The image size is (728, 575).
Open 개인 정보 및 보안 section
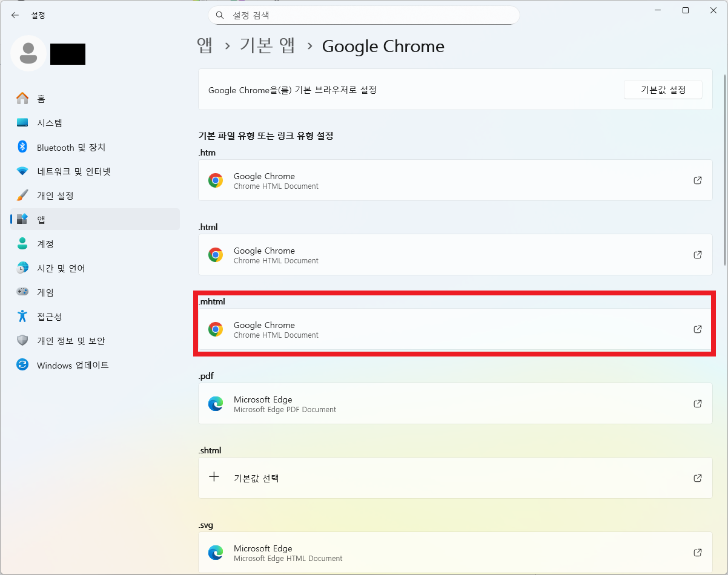tap(95, 341)
